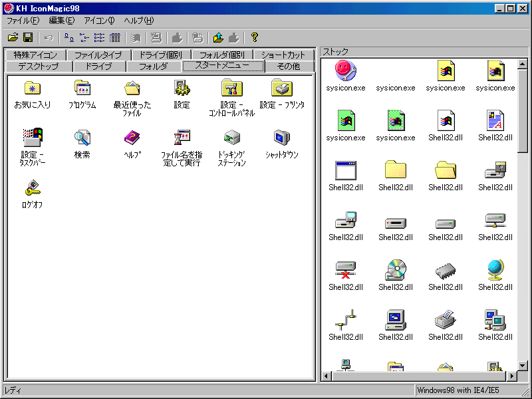This screenshot has width=532, height=399.
Task: Open the 編集(E) menu
Action: [x=61, y=21]
